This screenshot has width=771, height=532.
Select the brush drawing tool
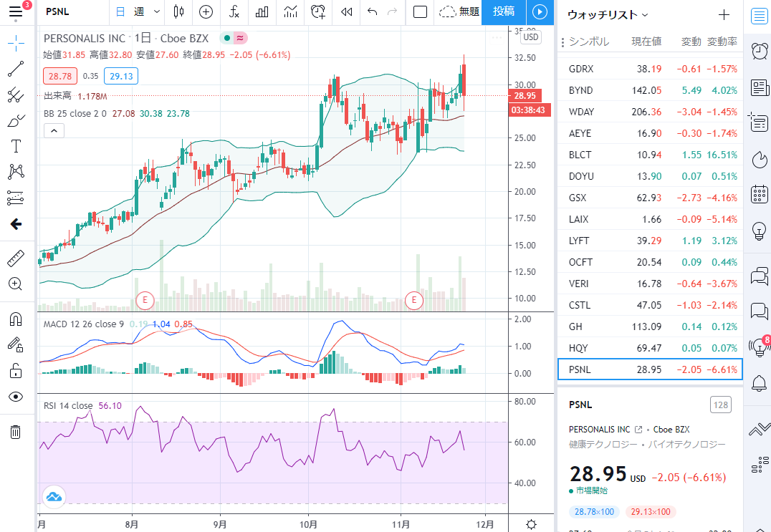(x=16, y=120)
